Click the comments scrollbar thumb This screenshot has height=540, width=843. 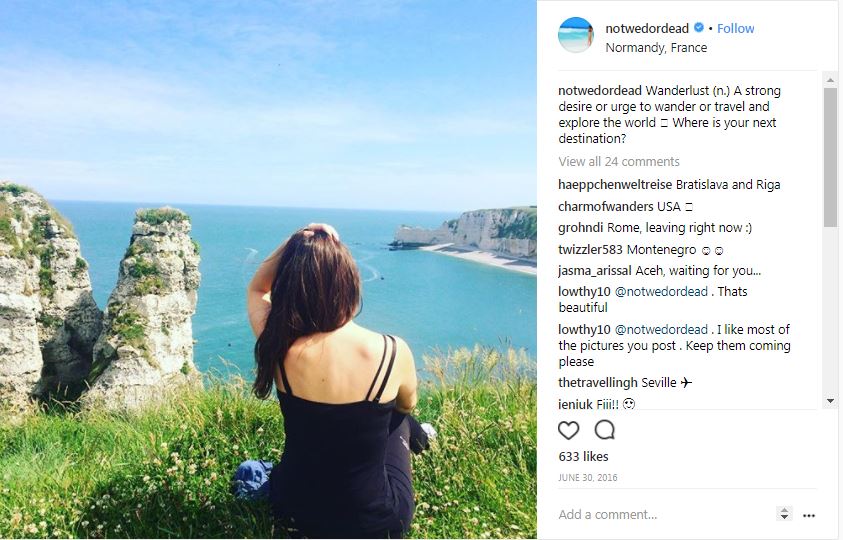point(830,155)
